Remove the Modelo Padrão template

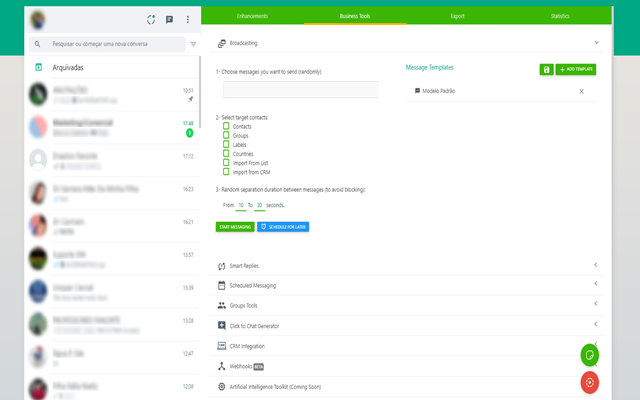point(581,91)
